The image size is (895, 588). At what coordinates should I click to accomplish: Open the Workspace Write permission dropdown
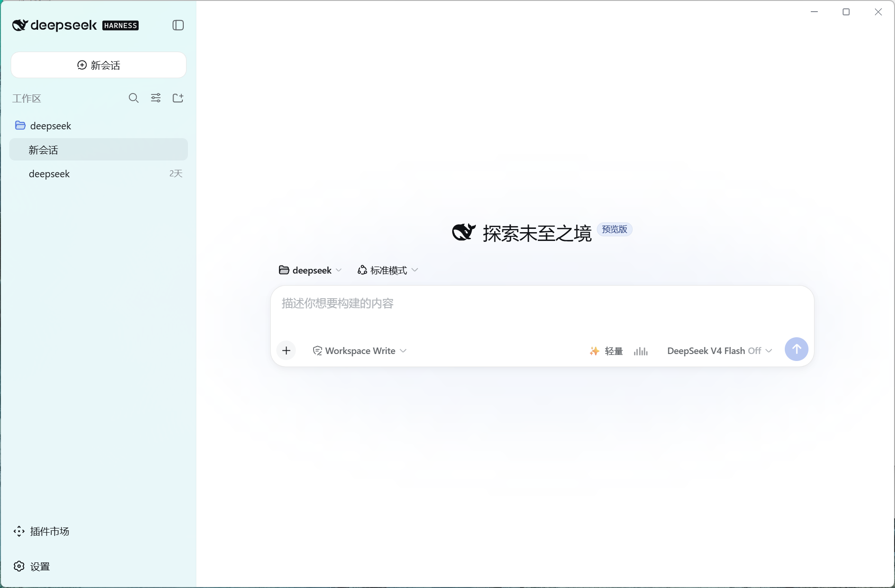(x=360, y=351)
